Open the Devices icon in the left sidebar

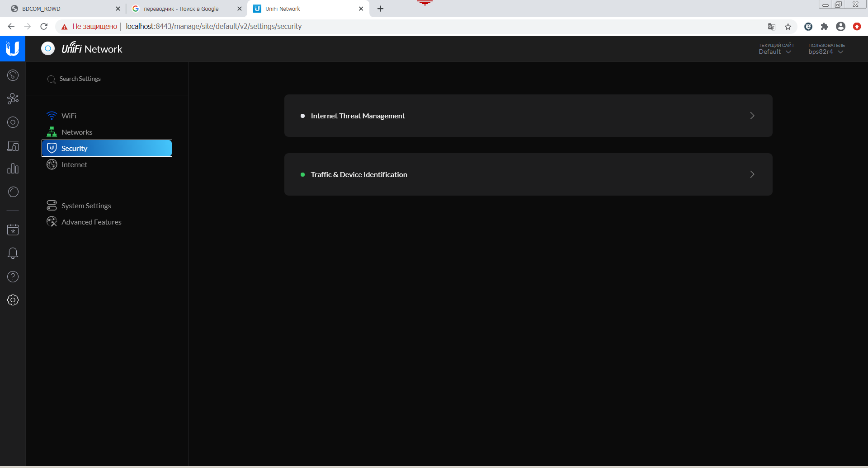click(13, 146)
